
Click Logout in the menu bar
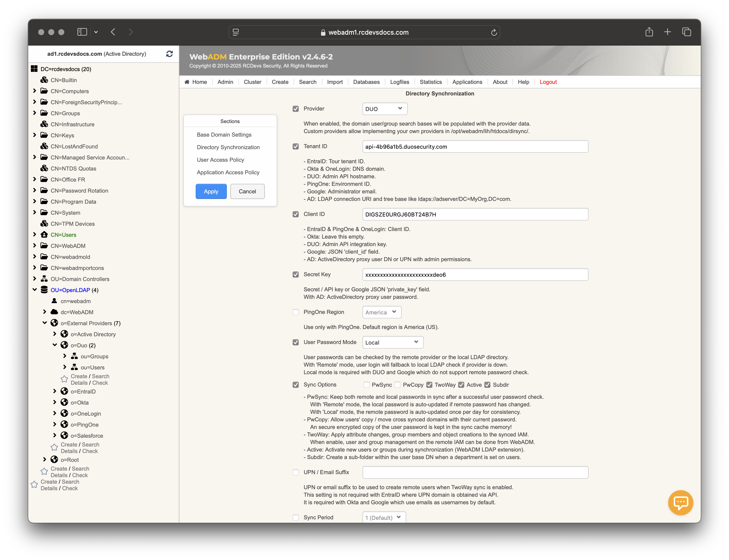click(548, 82)
